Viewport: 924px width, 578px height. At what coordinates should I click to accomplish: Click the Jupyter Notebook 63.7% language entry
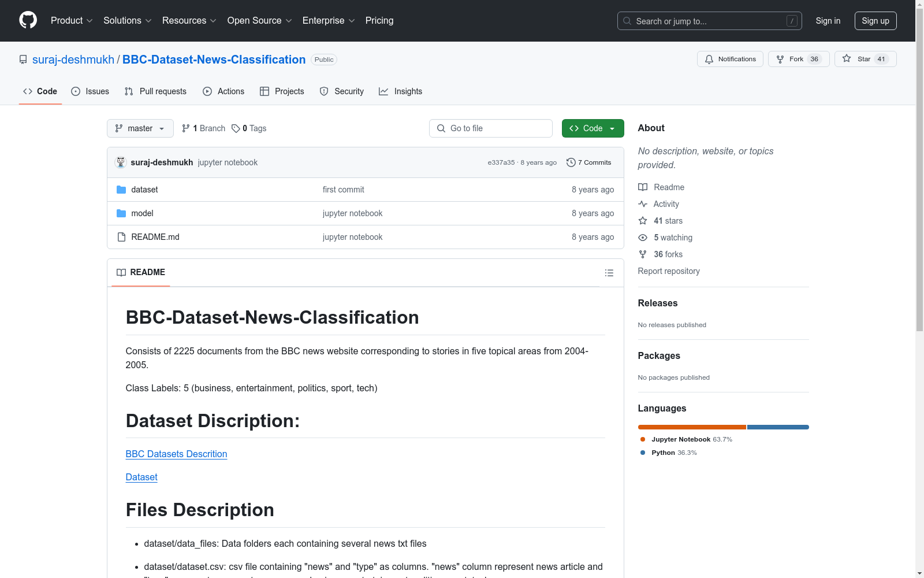[x=686, y=439]
